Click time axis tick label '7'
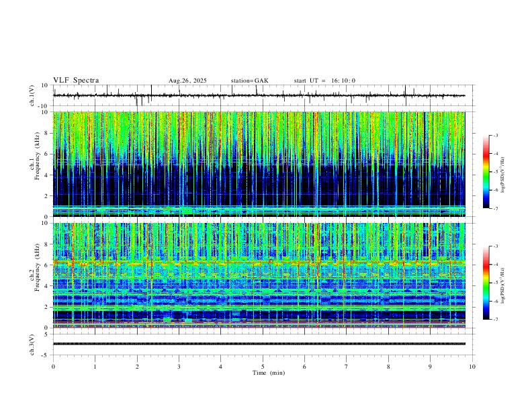532x411 pixels. point(347,367)
